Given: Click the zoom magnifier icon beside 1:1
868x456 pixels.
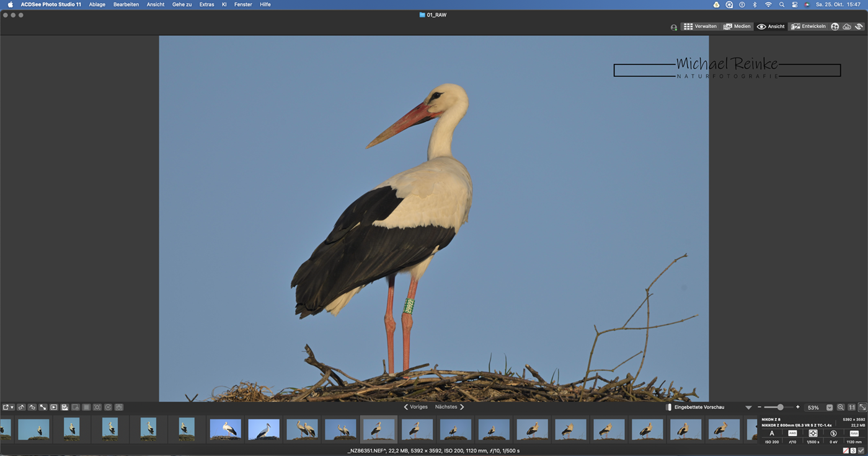Looking at the screenshot, I should 841,407.
